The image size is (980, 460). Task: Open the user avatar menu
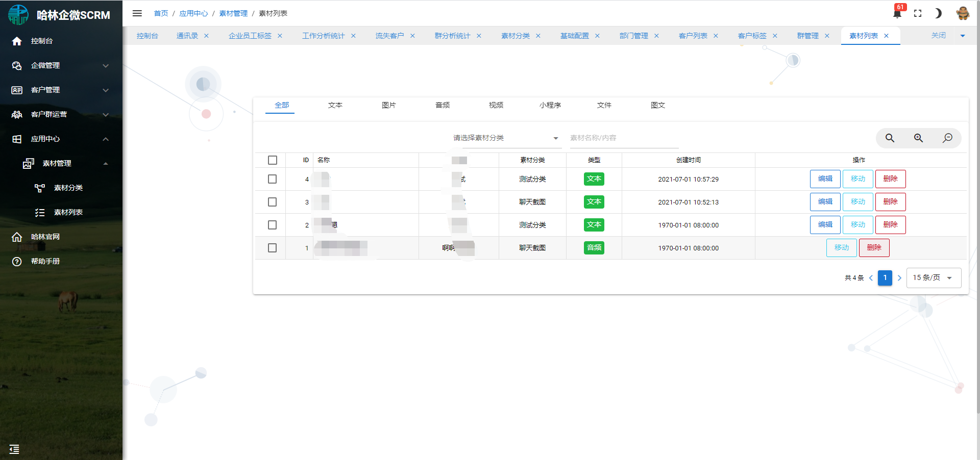[x=963, y=13]
